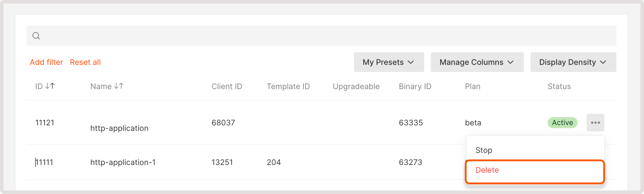The image size is (644, 194).
Task: Select Delete in the context menu
Action: coord(487,170)
